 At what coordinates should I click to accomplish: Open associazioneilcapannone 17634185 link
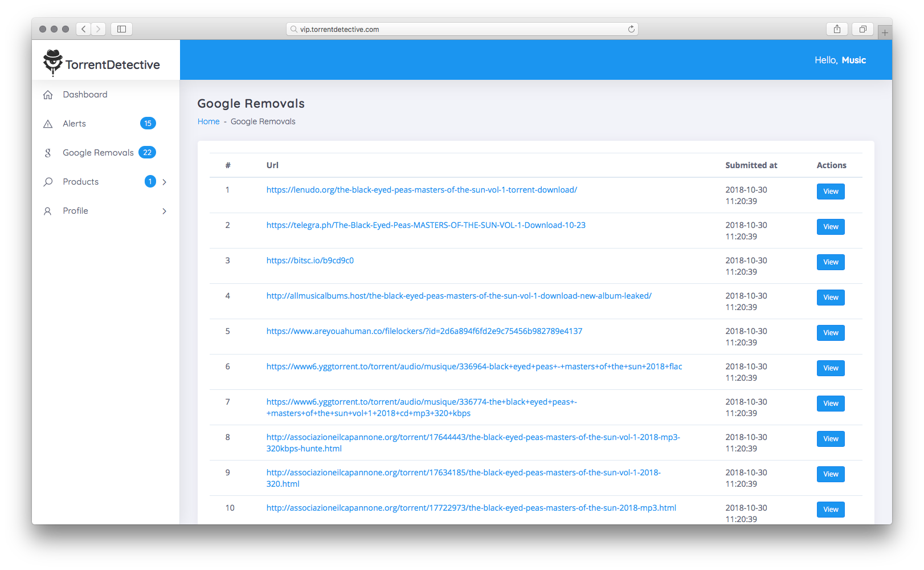point(464,478)
